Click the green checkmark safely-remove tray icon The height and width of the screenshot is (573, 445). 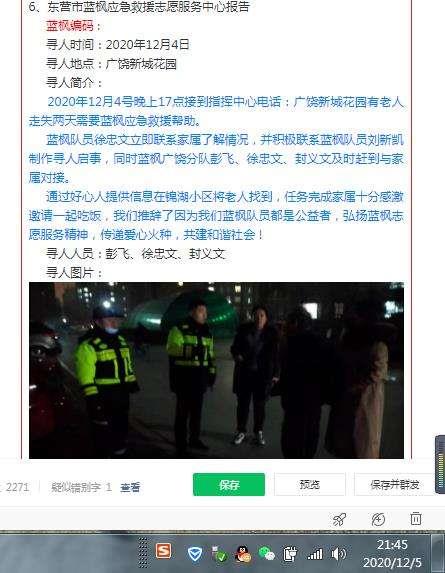coord(220,554)
